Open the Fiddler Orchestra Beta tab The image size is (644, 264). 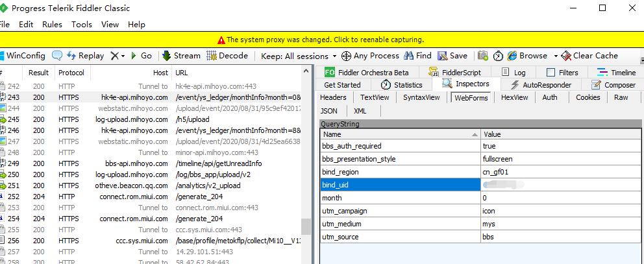click(x=367, y=73)
